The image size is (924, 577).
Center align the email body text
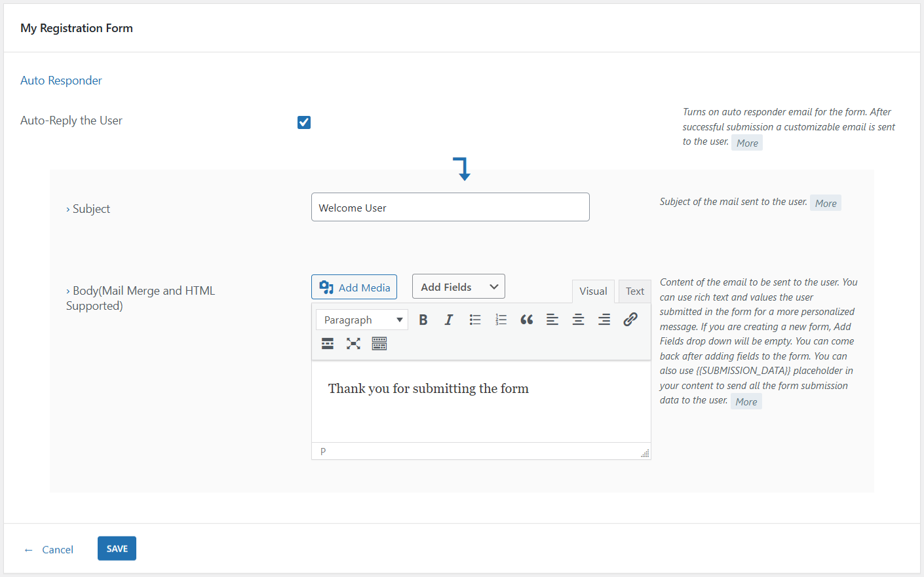coord(578,320)
